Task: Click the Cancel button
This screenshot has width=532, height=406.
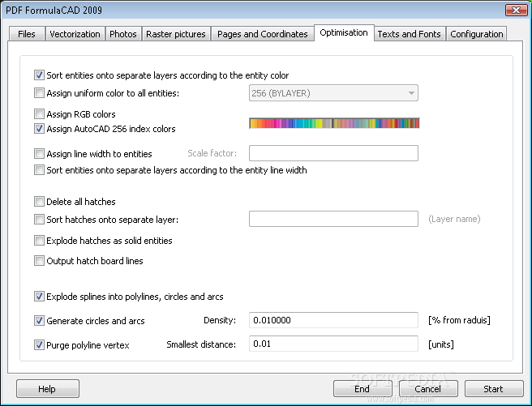Action: tap(428, 389)
